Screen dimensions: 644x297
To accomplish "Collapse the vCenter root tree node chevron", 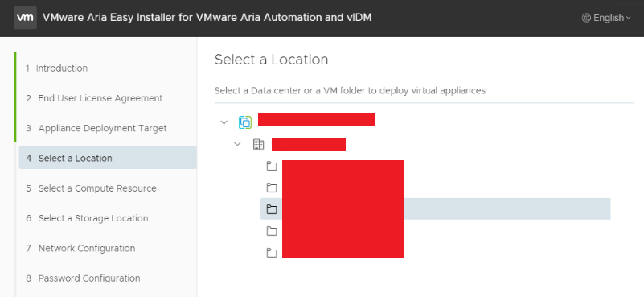I will 224,122.
